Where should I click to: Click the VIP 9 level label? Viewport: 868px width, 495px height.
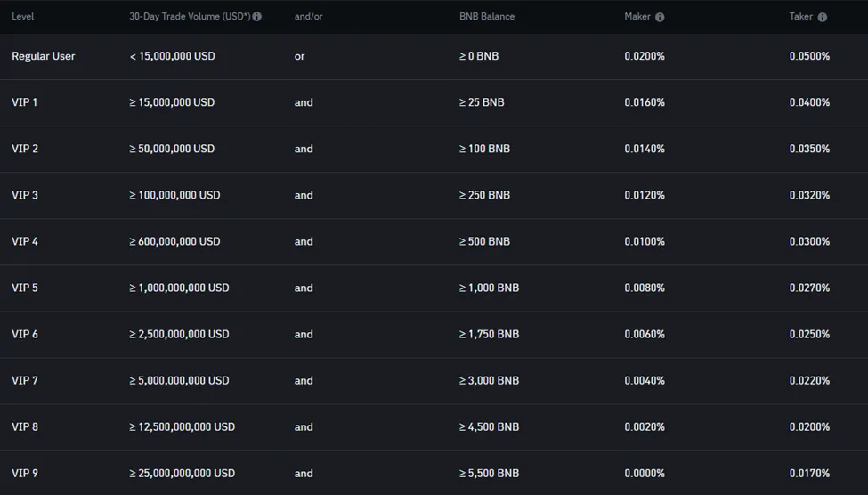click(x=25, y=474)
